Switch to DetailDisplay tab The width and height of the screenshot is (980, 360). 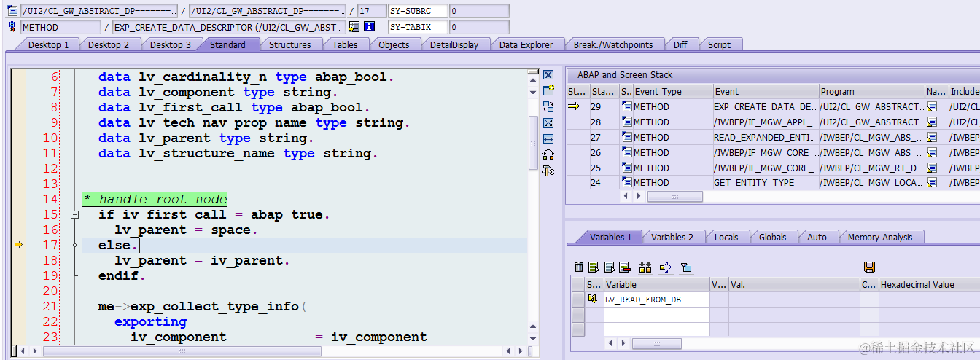[454, 44]
